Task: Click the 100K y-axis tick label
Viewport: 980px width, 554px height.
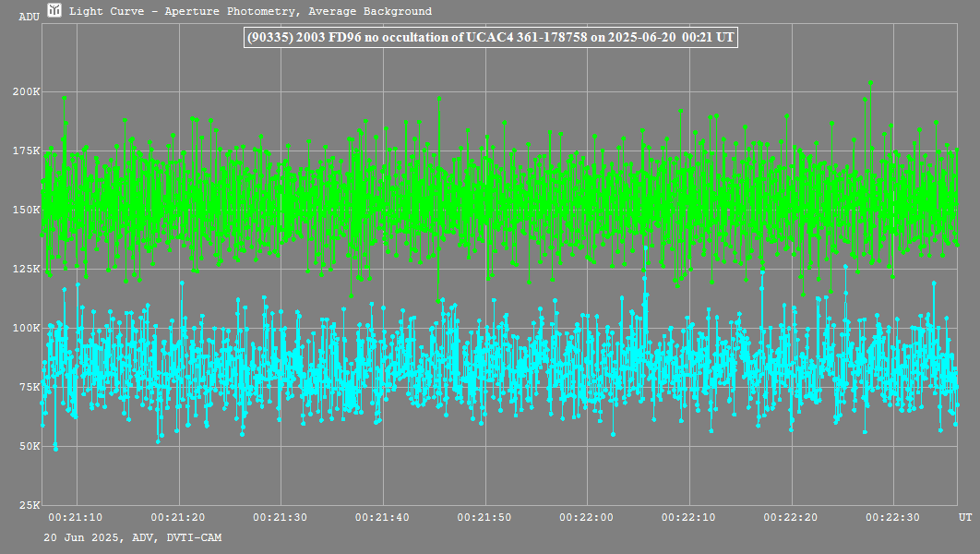Action: [26, 329]
